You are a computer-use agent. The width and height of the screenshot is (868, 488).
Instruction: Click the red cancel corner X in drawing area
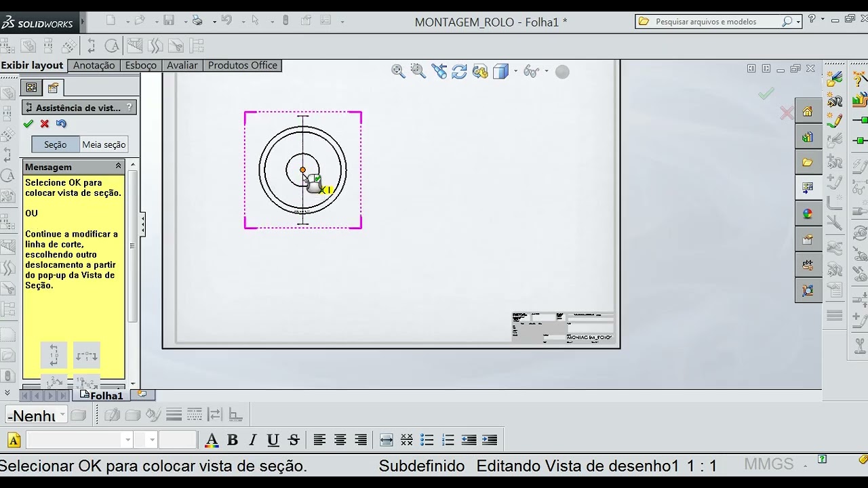coord(787,113)
